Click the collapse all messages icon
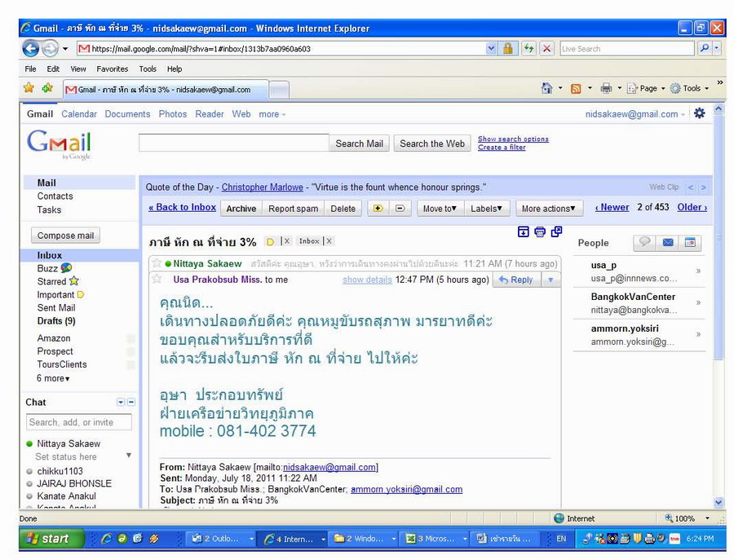 coord(524,232)
